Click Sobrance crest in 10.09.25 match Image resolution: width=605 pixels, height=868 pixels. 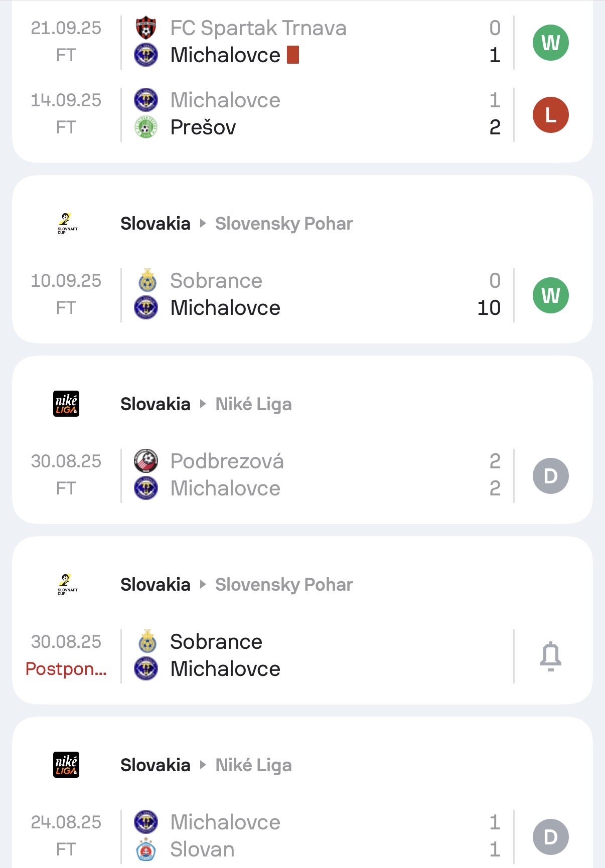146,281
